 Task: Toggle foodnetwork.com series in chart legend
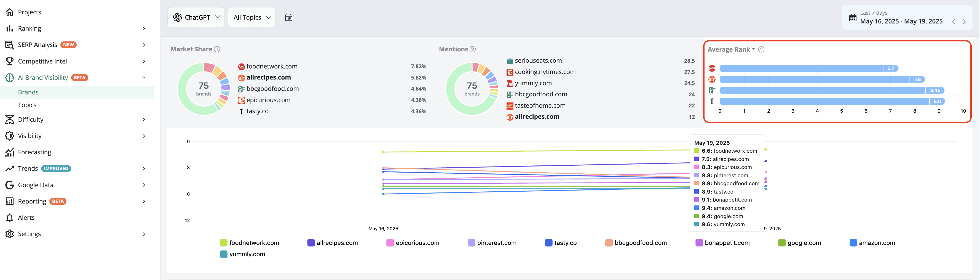tap(250, 243)
